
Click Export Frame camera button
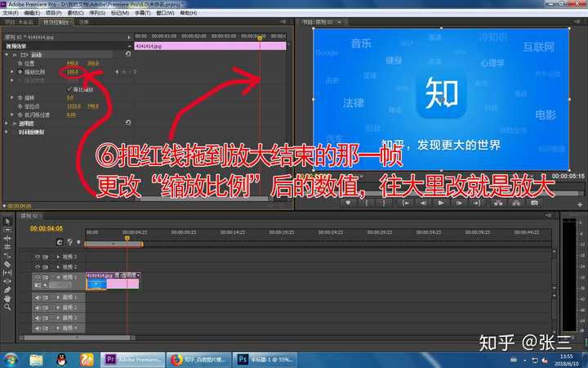pyautogui.click(x=534, y=203)
